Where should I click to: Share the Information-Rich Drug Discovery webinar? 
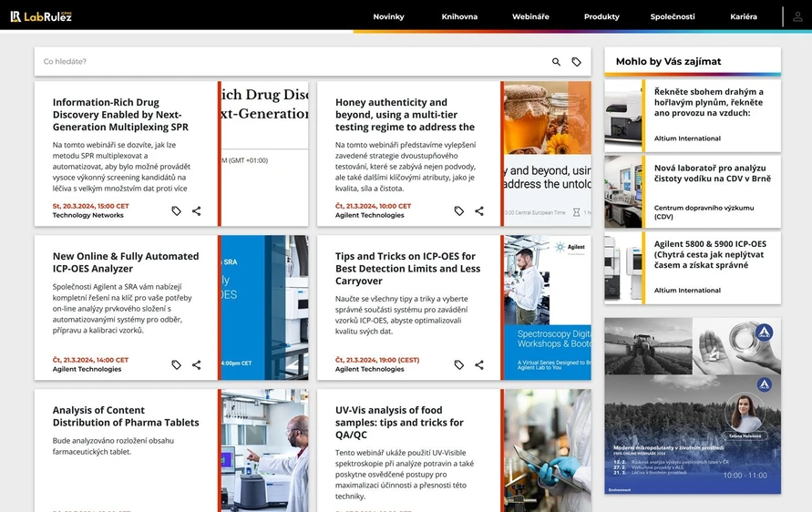point(196,210)
